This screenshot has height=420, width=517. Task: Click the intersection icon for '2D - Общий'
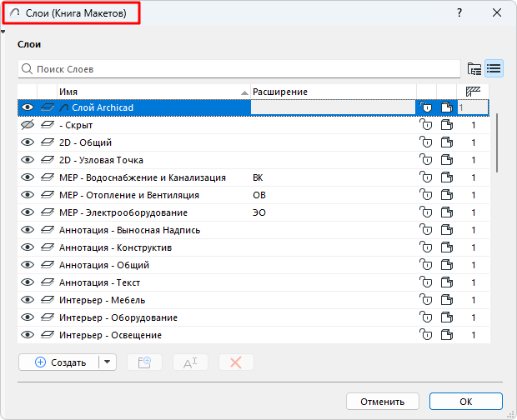point(474,142)
